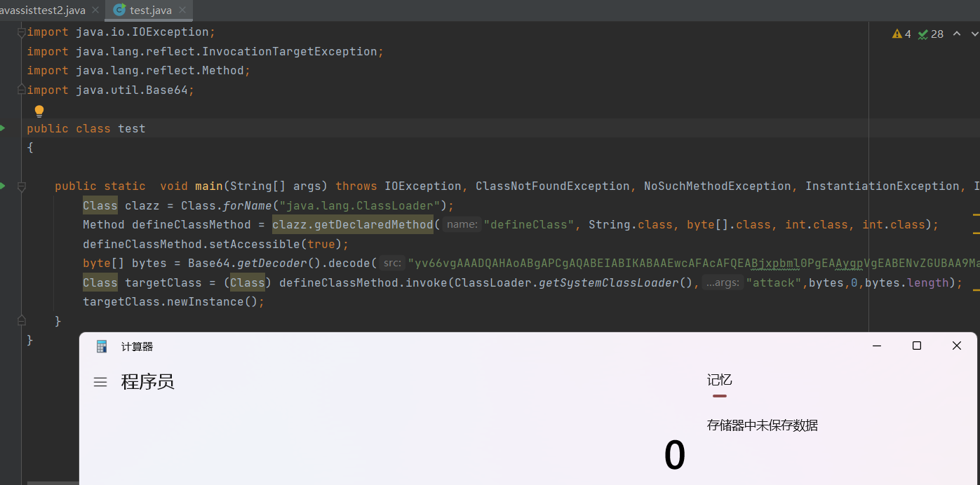Click the targetClass.newInstance() statement
This screenshot has height=485, width=980.
[174, 302]
